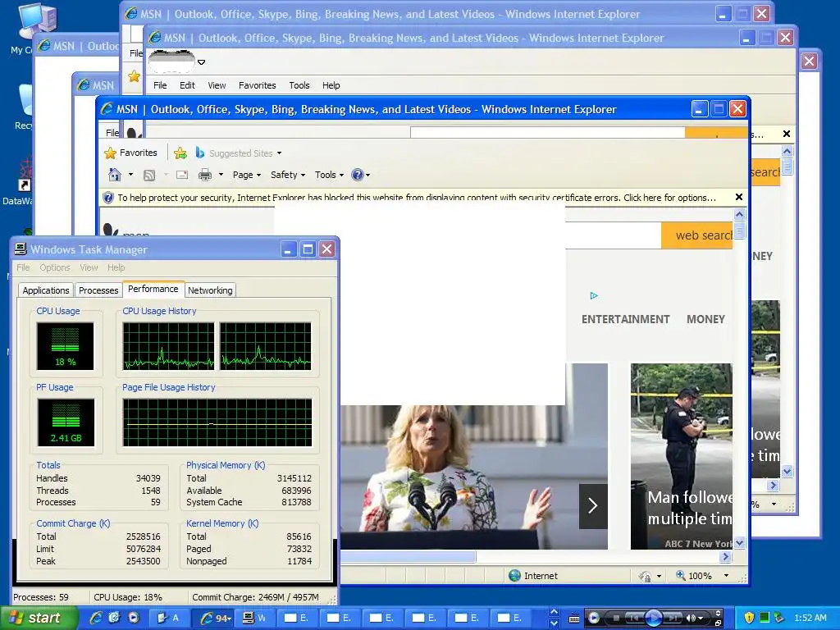The height and width of the screenshot is (630, 840).
Task: Click the CPU Usage 18 % gauge
Action: pos(66,346)
